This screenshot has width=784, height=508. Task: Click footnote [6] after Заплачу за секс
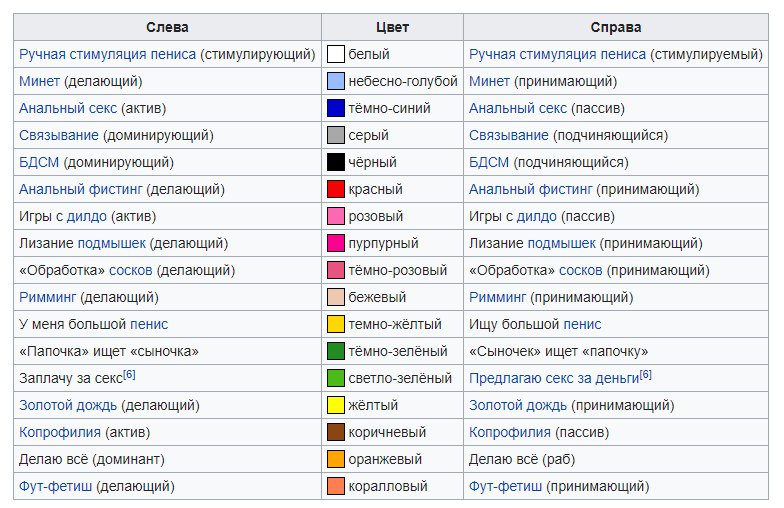point(129,375)
